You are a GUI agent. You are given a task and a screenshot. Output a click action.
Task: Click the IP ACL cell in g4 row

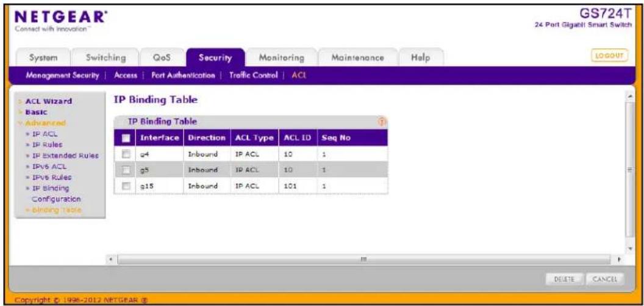254,154
